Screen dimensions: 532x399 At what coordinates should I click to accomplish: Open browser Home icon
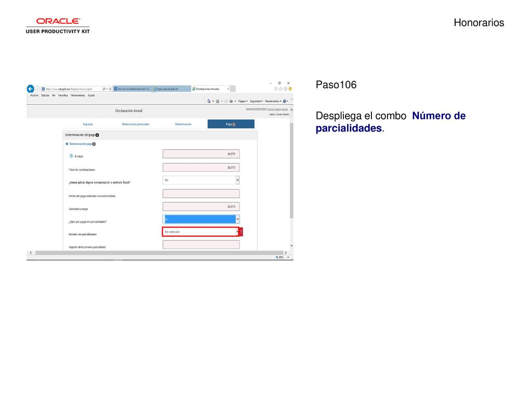point(276,89)
